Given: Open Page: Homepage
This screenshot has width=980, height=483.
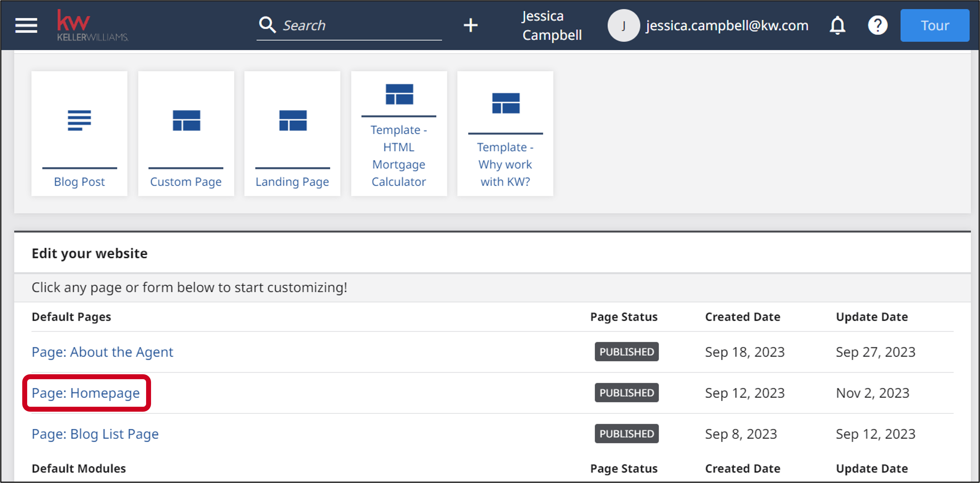Looking at the screenshot, I should click(x=86, y=393).
